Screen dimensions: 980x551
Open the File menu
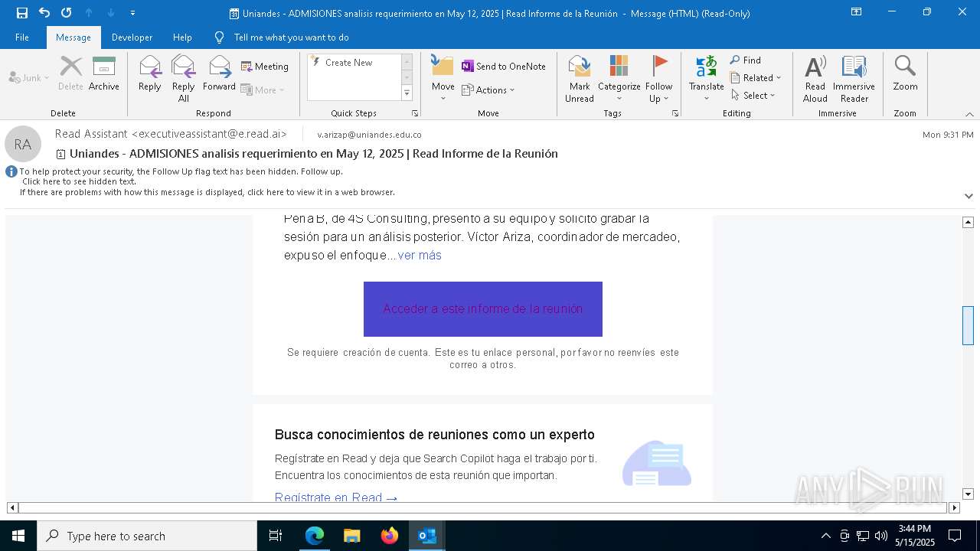[22, 37]
